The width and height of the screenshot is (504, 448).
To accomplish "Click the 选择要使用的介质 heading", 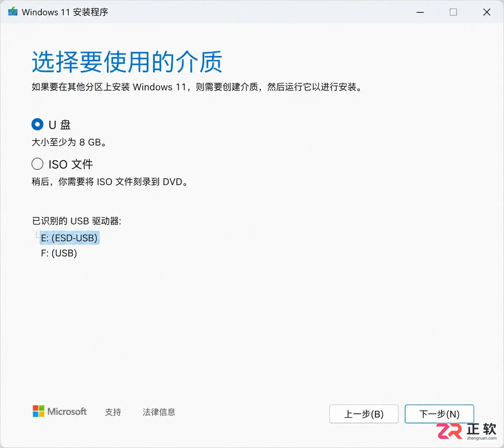I will tap(127, 62).
